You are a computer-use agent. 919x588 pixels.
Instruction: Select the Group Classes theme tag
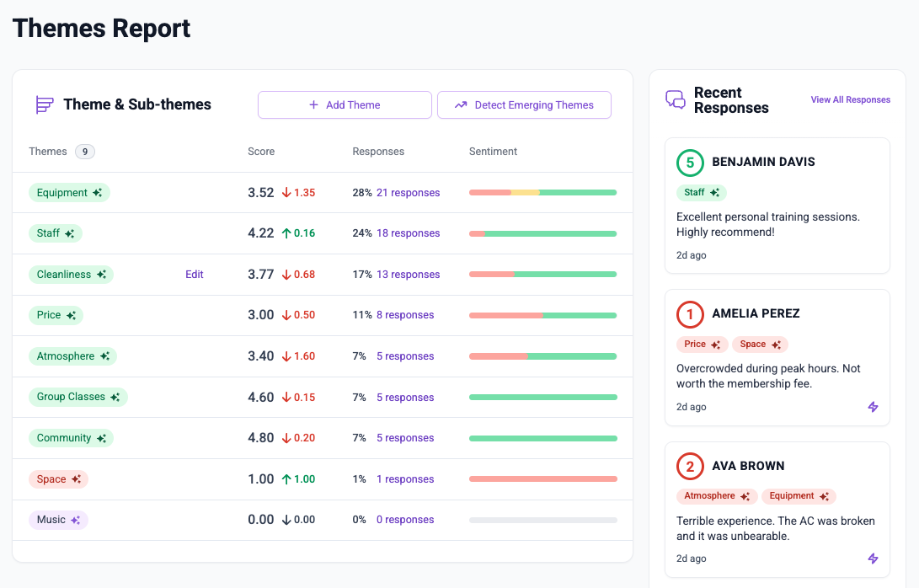[78, 397]
